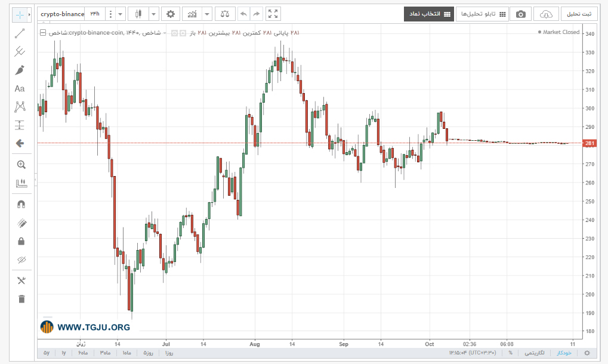The height and width of the screenshot is (364, 608).
Task: Hide all drawings with the eye icon
Action: click(21, 260)
